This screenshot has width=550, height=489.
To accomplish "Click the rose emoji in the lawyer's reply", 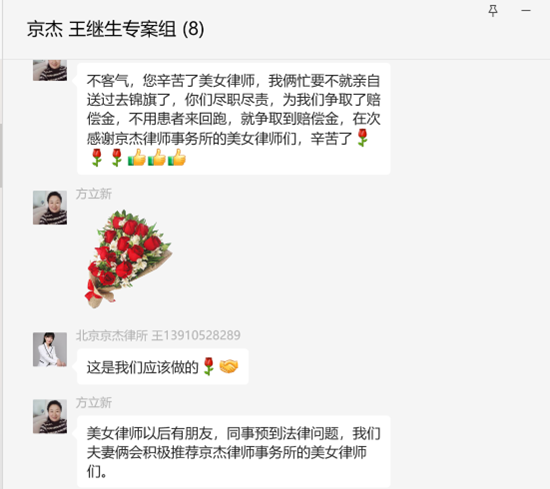I will tap(209, 367).
